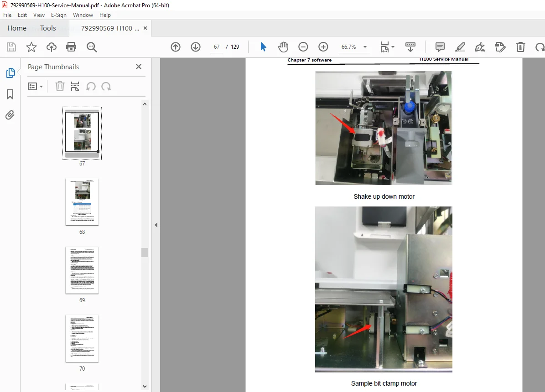Open the Window menu

(83, 15)
